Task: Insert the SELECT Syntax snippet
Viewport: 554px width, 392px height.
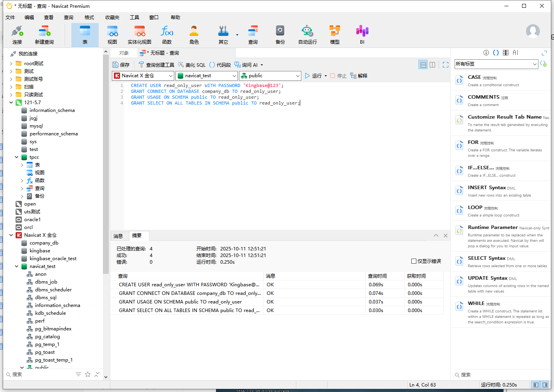Action: pyautogui.click(x=501, y=261)
